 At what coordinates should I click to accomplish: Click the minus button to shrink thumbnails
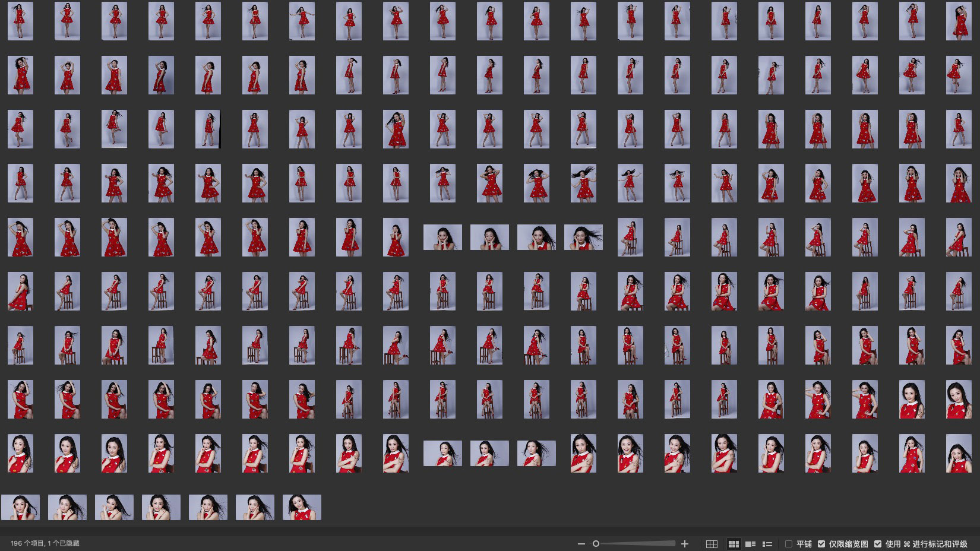[x=581, y=544]
